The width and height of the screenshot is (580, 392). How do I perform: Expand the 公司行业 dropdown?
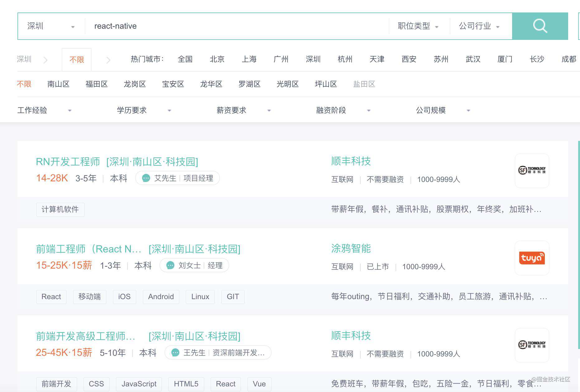tap(479, 26)
